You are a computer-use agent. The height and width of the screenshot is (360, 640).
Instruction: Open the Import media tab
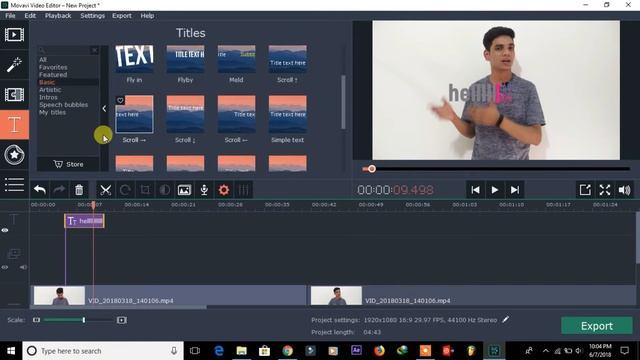[14, 35]
